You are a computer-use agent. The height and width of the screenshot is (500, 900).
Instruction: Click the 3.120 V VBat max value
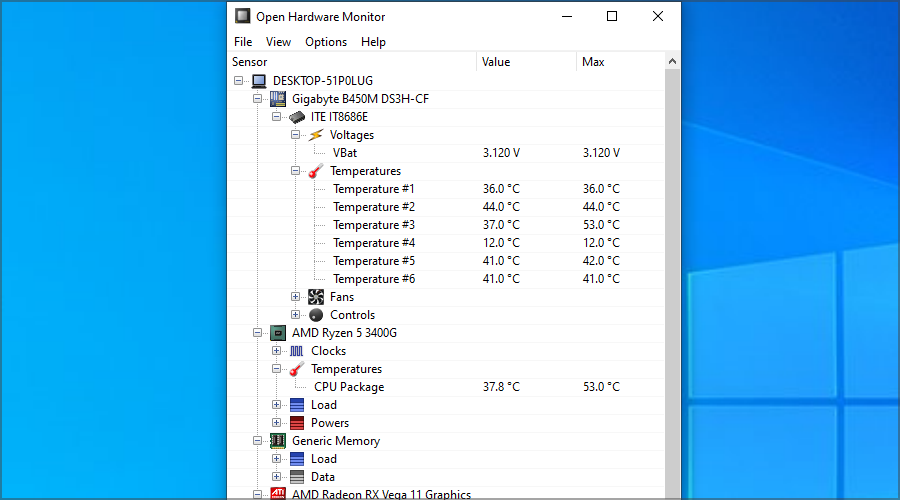point(601,153)
